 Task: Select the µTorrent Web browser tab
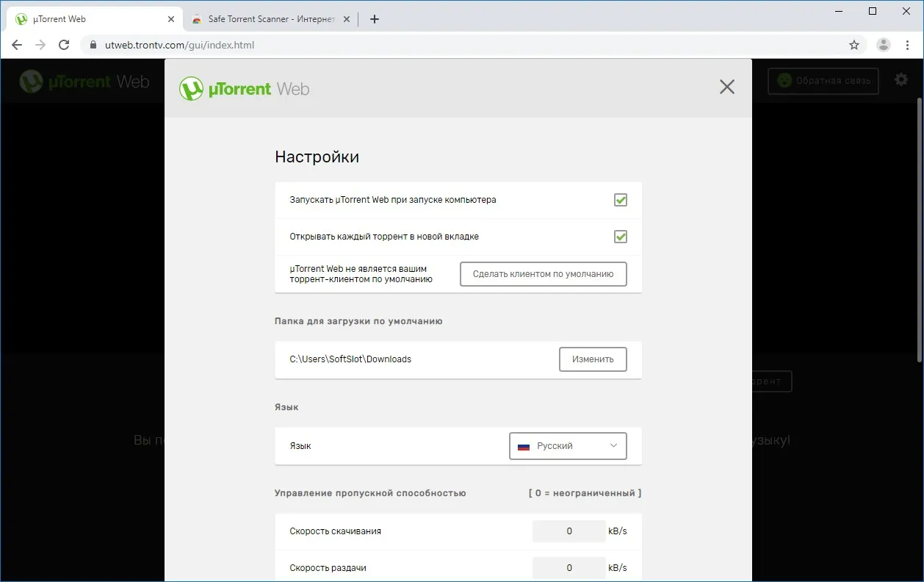(93, 19)
